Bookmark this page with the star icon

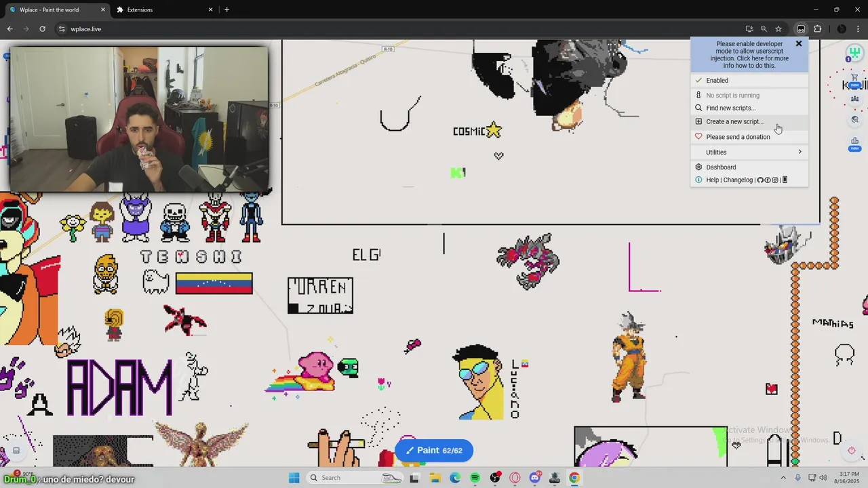[778, 29]
